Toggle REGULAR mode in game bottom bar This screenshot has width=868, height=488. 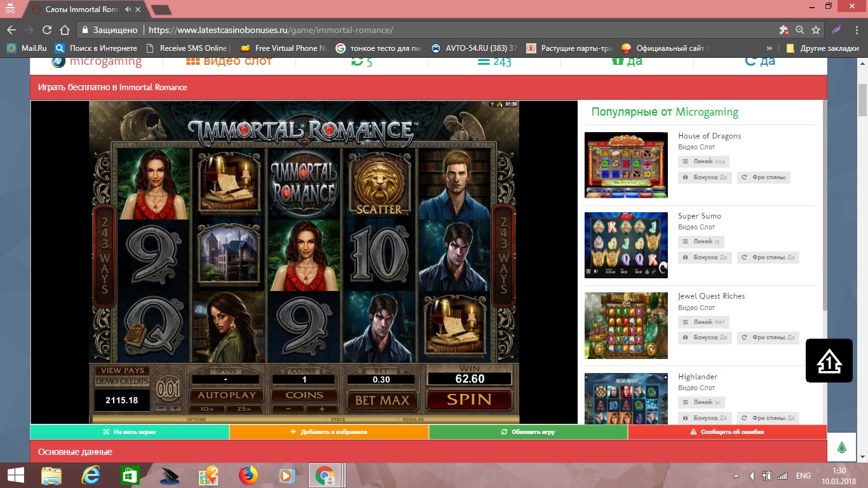click(x=413, y=419)
